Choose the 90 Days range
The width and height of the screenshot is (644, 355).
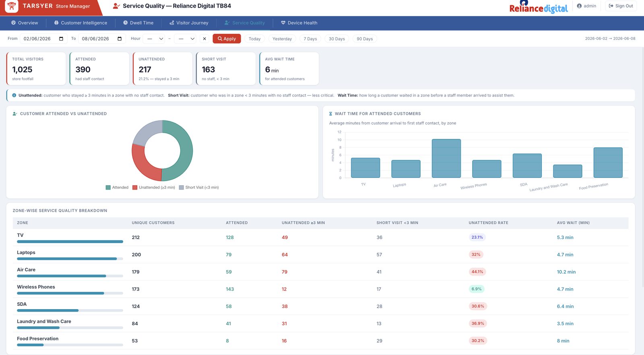click(x=365, y=39)
